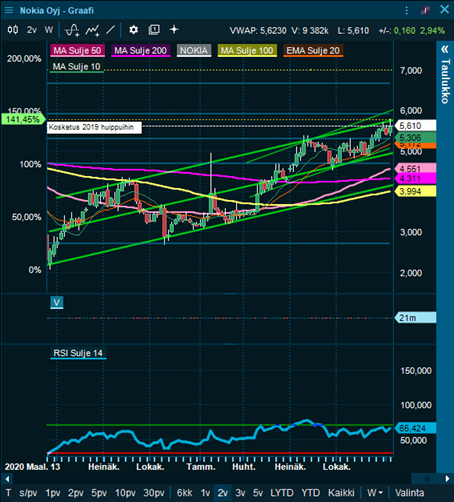Click the chart snapshot layout icon
The width and height of the screenshot is (454, 502).
tap(154, 30)
